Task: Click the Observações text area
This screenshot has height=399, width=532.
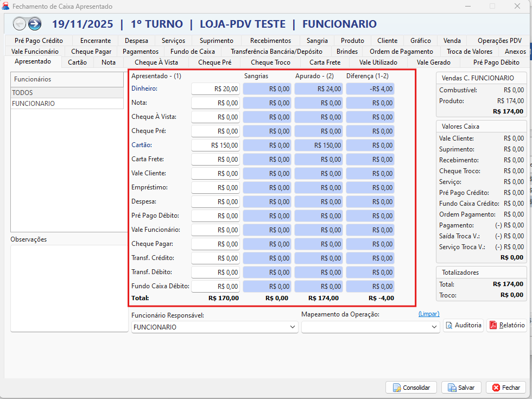Action: (x=69, y=288)
